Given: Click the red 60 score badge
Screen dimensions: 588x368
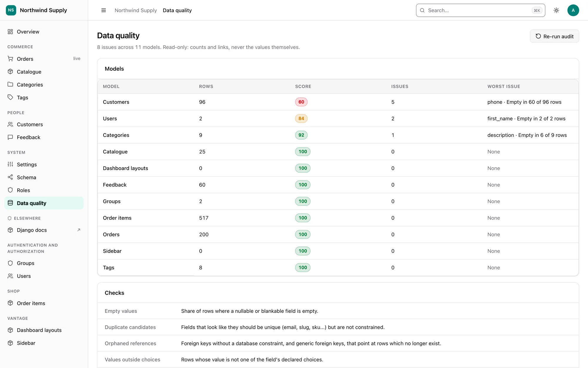Looking at the screenshot, I should click(x=301, y=102).
